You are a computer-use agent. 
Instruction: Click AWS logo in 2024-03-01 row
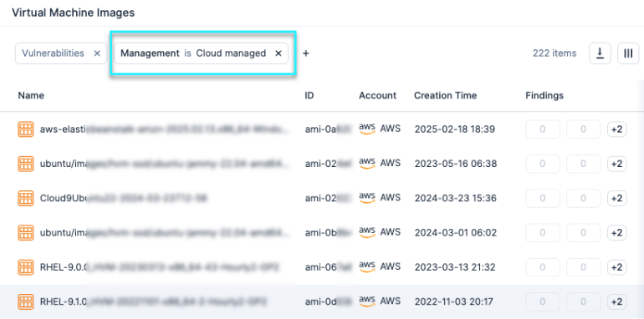pos(367,232)
